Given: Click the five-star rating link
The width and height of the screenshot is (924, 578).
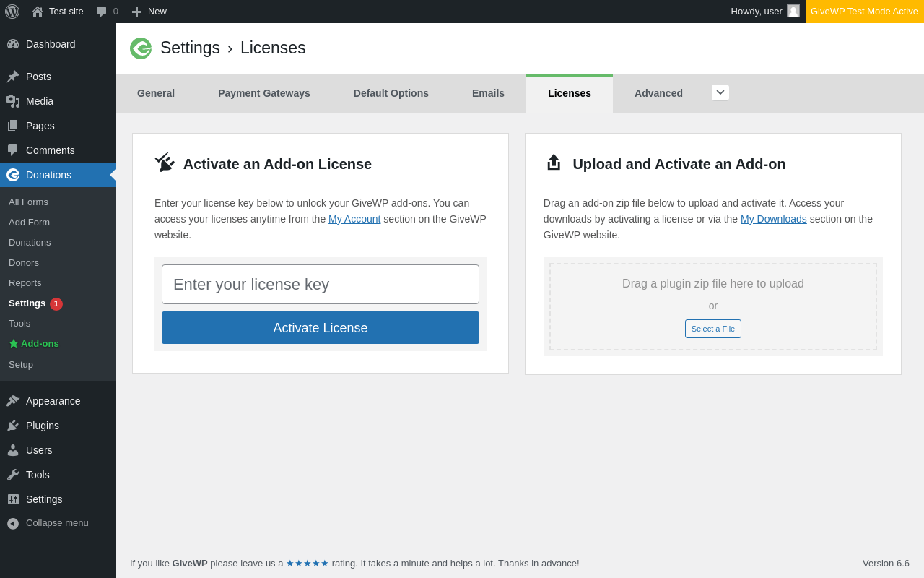Looking at the screenshot, I should coord(308,564).
